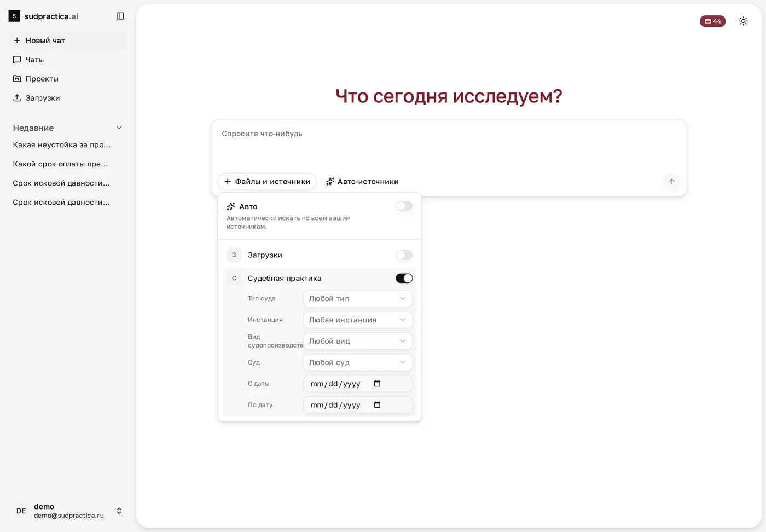766x532 pixels.
Task: Open the Загрузки section in sidebar
Action: pos(68,98)
